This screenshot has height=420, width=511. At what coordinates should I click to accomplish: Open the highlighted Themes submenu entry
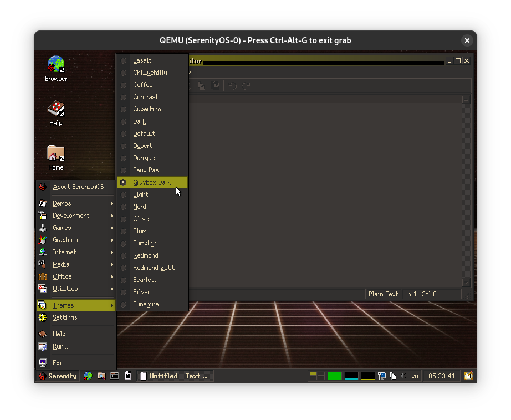(76, 305)
